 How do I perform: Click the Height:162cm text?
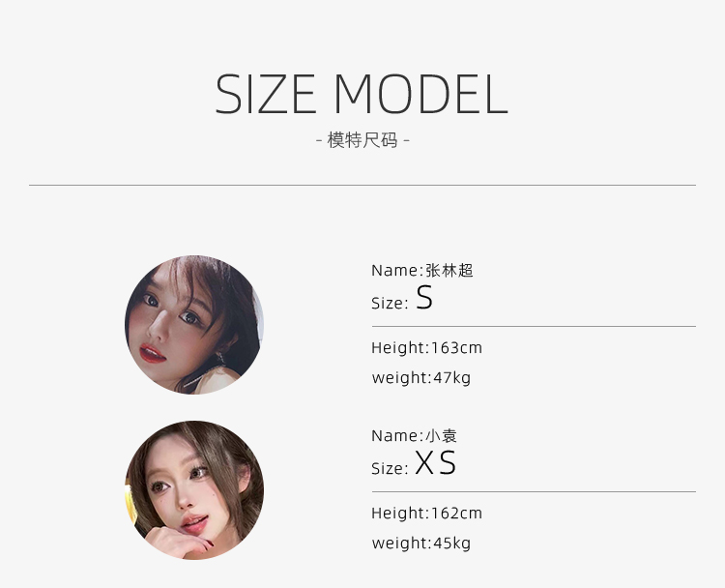(426, 514)
